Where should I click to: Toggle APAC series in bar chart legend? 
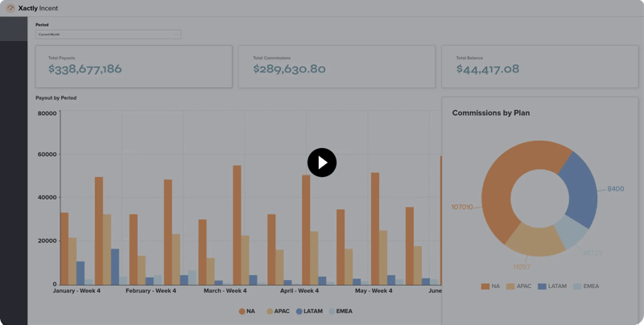pos(279,311)
